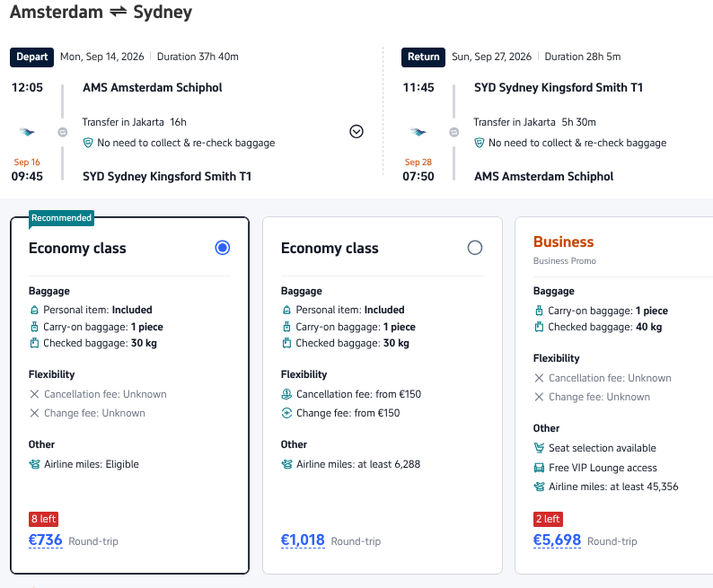Click the €150 change fee icon

click(x=287, y=413)
